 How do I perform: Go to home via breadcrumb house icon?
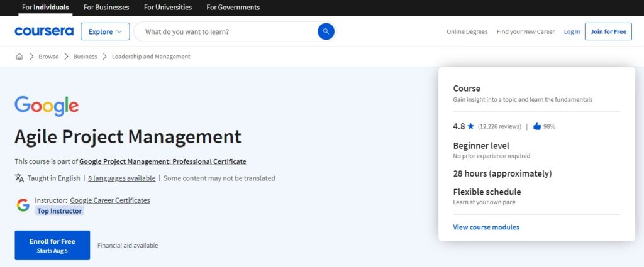pos(19,57)
